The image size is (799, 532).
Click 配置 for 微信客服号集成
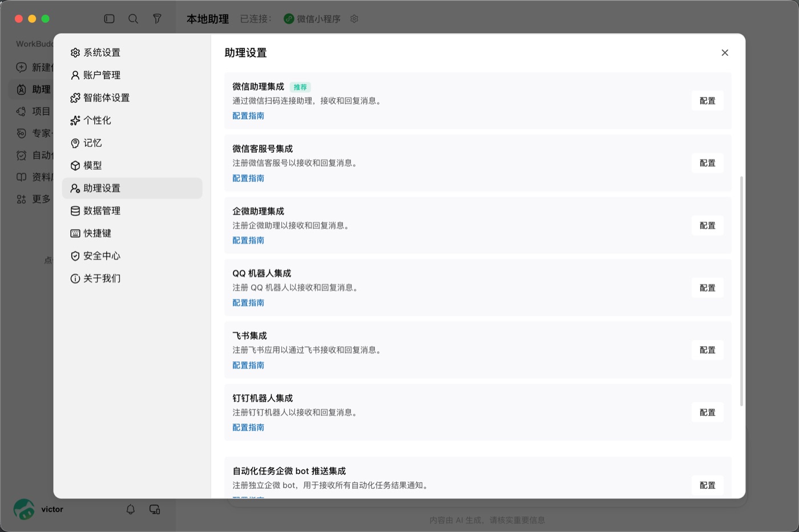tap(708, 163)
